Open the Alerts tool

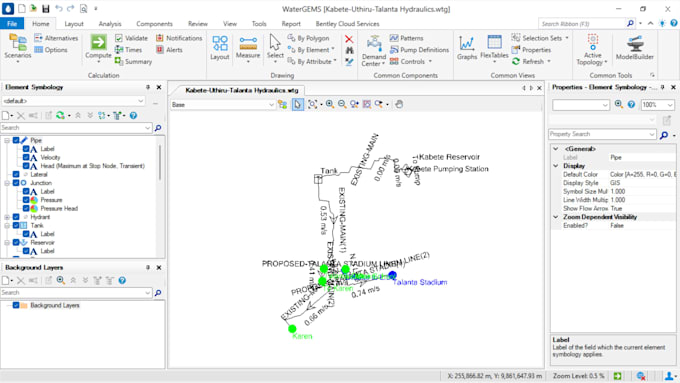pos(169,50)
